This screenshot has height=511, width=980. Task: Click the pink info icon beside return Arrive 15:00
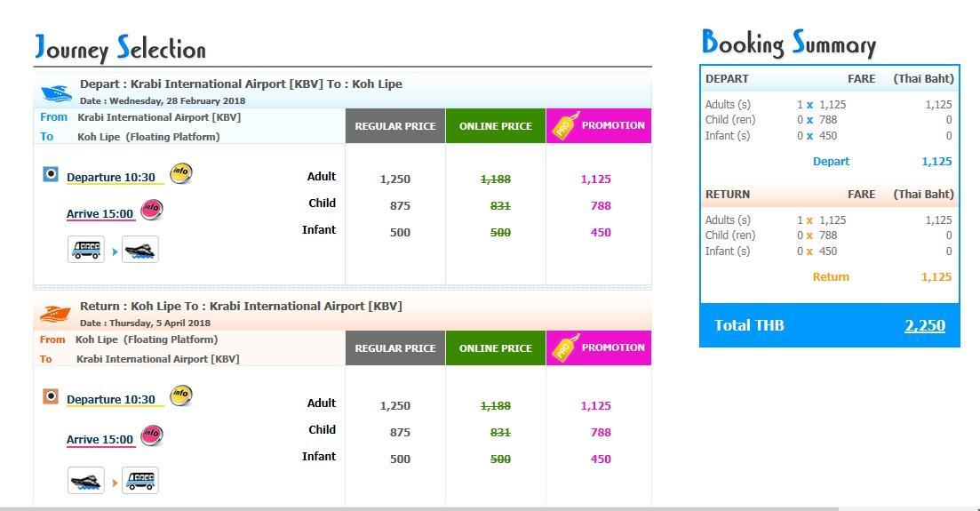[x=151, y=435]
